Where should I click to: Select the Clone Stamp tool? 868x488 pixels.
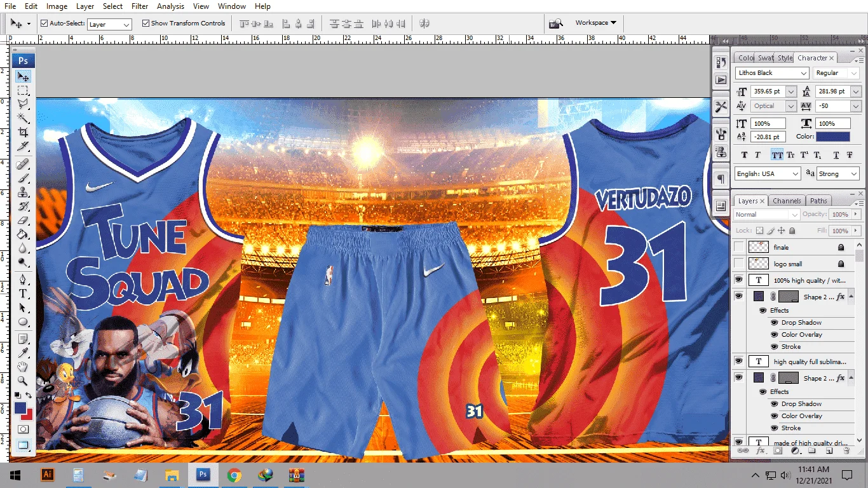(x=23, y=192)
